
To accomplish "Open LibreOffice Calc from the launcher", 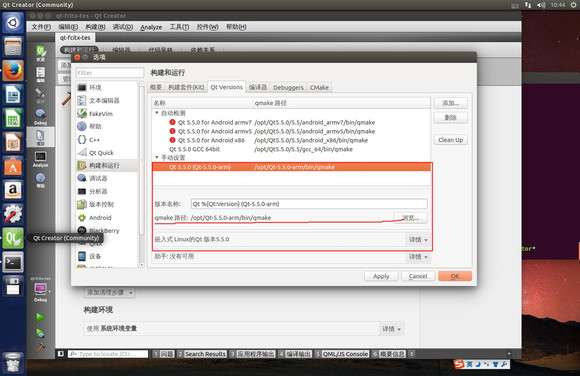I will (13, 118).
